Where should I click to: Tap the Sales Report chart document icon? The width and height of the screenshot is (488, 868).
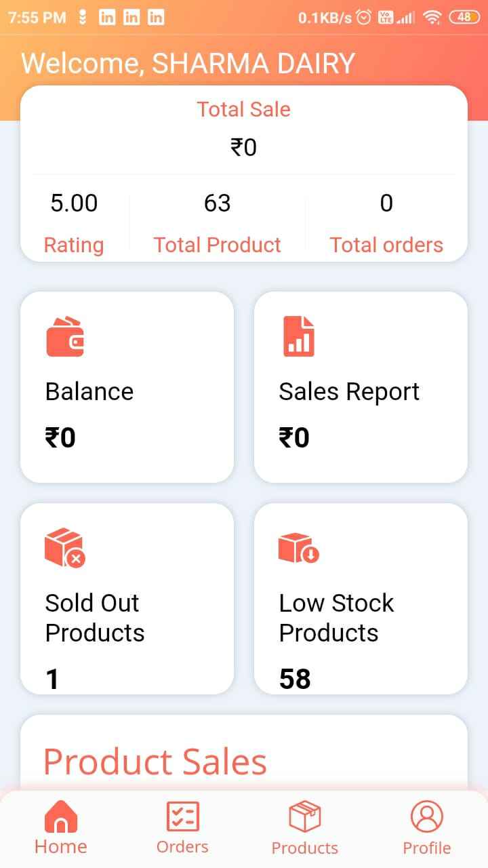pos(298,336)
